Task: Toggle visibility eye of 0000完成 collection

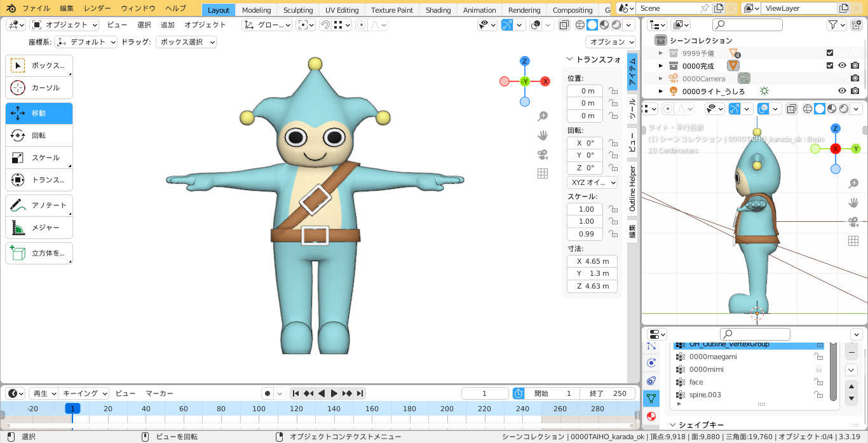Action: (842, 65)
